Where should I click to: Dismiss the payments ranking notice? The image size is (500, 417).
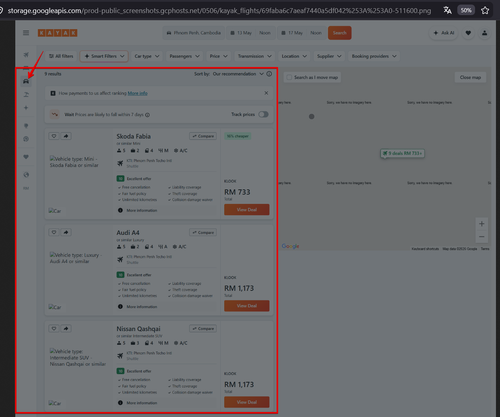point(266,93)
